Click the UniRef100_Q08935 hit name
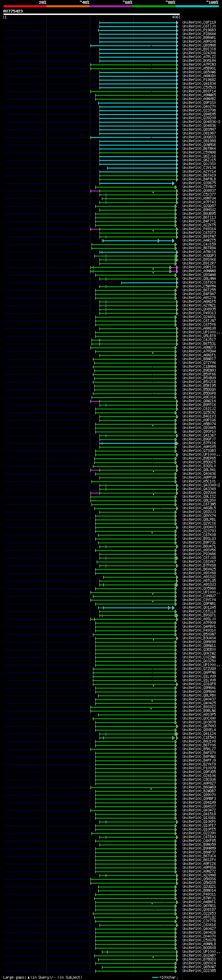Screen dimensions: 222x980 (x=199, y=310)
